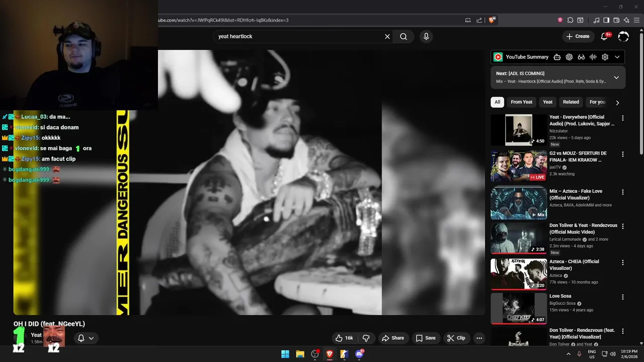Viewport: 644px width, 362px height.
Task: Toggle the browser sidebar panel
Action: tap(606, 20)
